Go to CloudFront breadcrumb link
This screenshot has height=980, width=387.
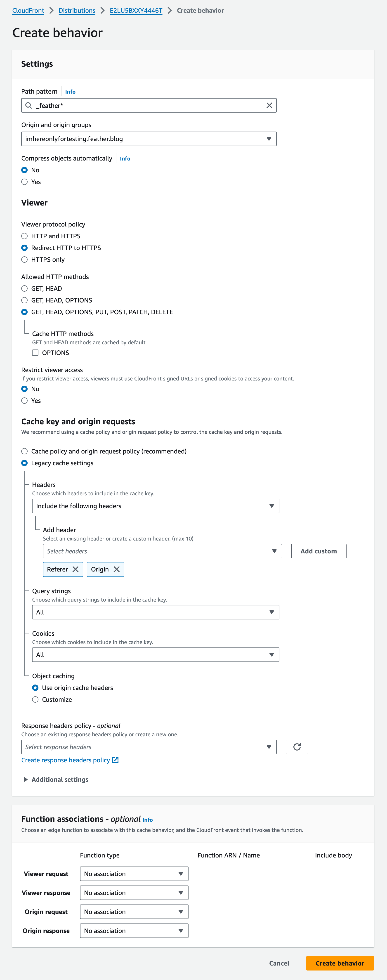[28, 11]
